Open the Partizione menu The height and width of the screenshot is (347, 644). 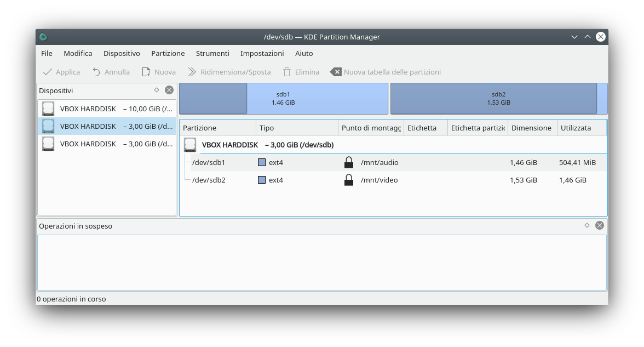[168, 53]
